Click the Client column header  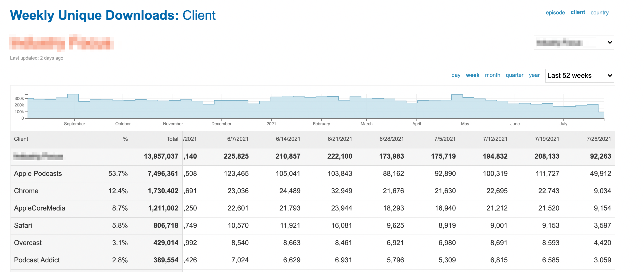(21, 139)
